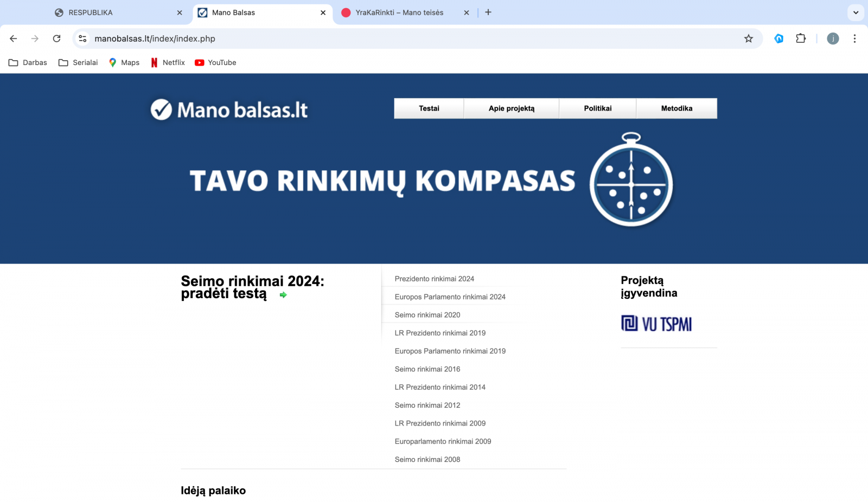Open the profile avatar icon

[x=833, y=38]
